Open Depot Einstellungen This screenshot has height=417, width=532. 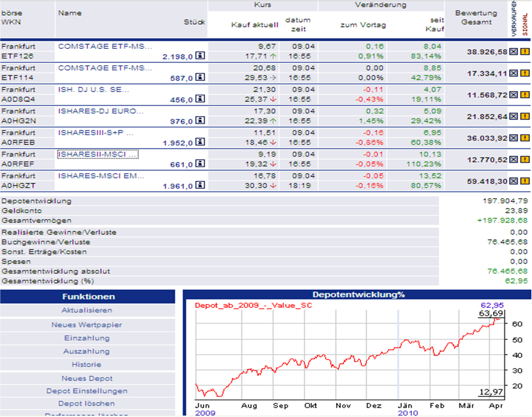coord(87,391)
